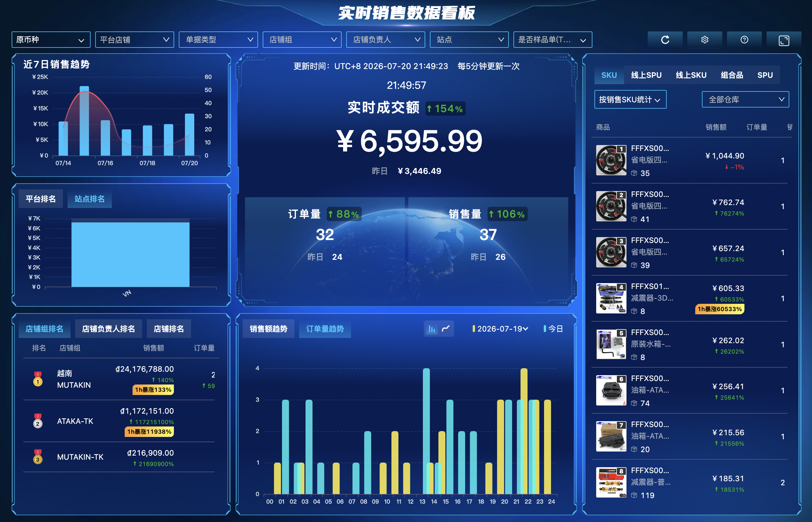812x522 pixels.
Task: Expand the 平台店铺 filter dropdown
Action: [135, 40]
